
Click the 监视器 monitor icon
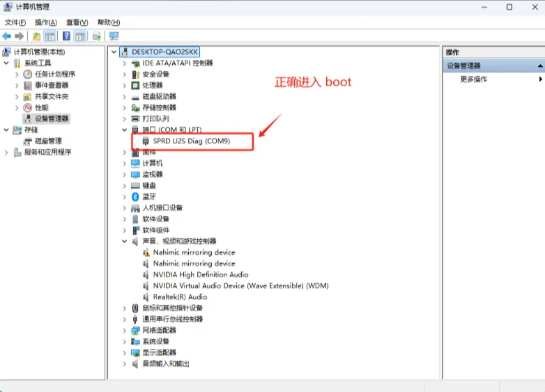pos(135,174)
